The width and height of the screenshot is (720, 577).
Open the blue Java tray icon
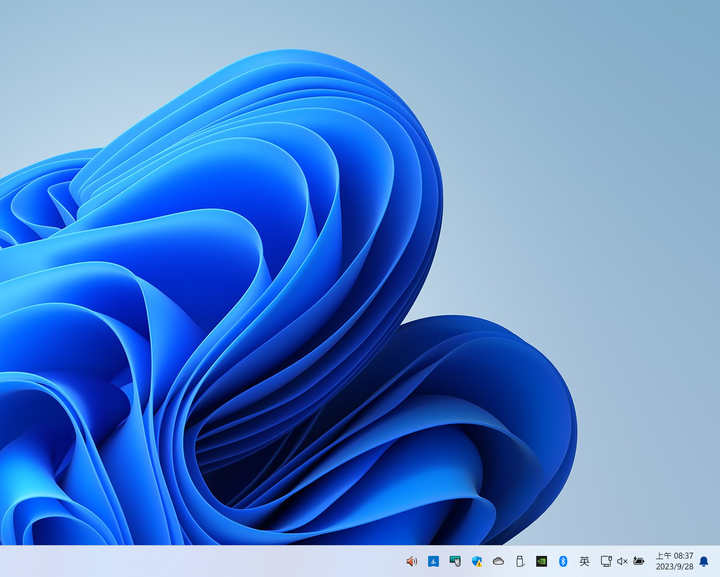[433, 561]
